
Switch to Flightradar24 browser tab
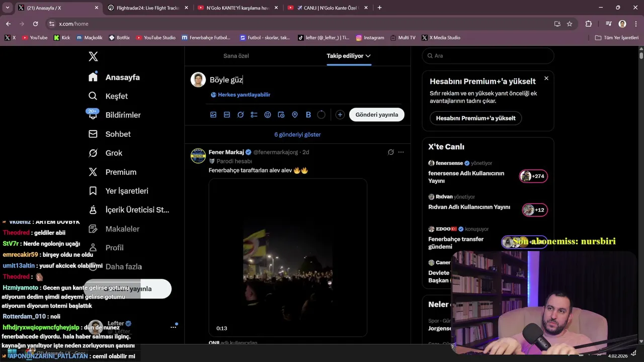pos(148,8)
